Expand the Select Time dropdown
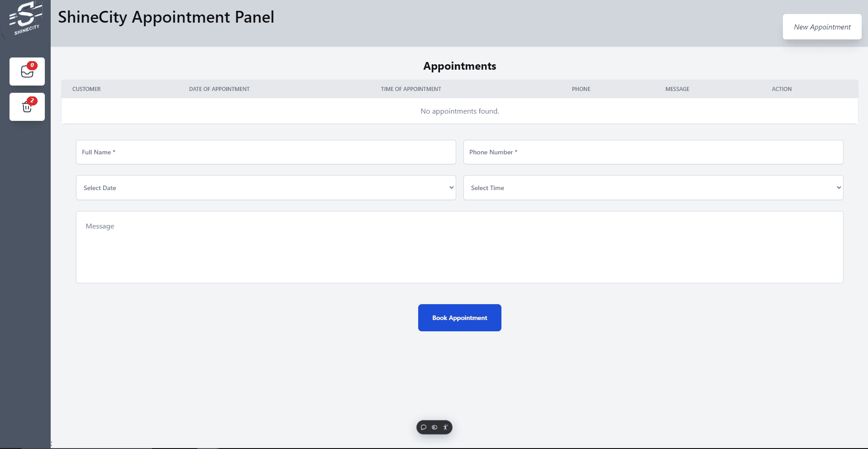Viewport: 868px width, 449px height. click(x=653, y=188)
